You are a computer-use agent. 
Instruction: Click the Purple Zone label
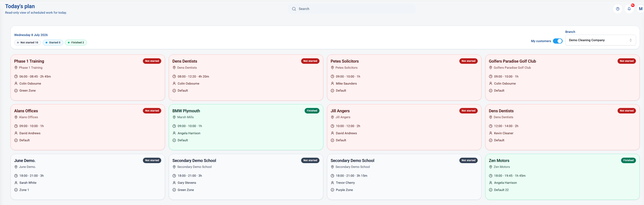tap(344, 190)
